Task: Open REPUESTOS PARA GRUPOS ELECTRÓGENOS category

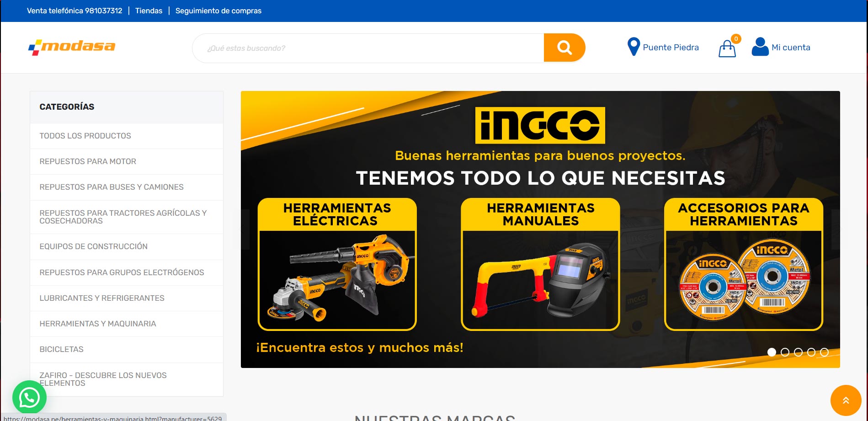Action: coord(127,272)
